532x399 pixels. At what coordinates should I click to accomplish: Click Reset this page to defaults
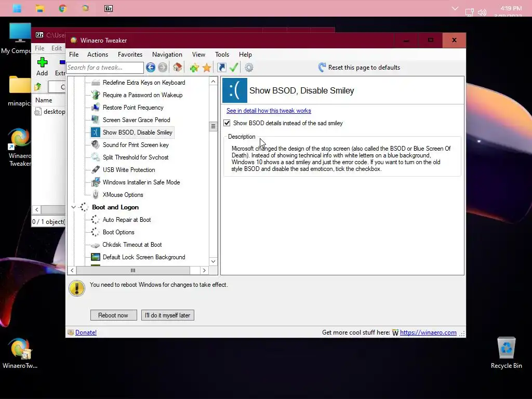coord(364,68)
